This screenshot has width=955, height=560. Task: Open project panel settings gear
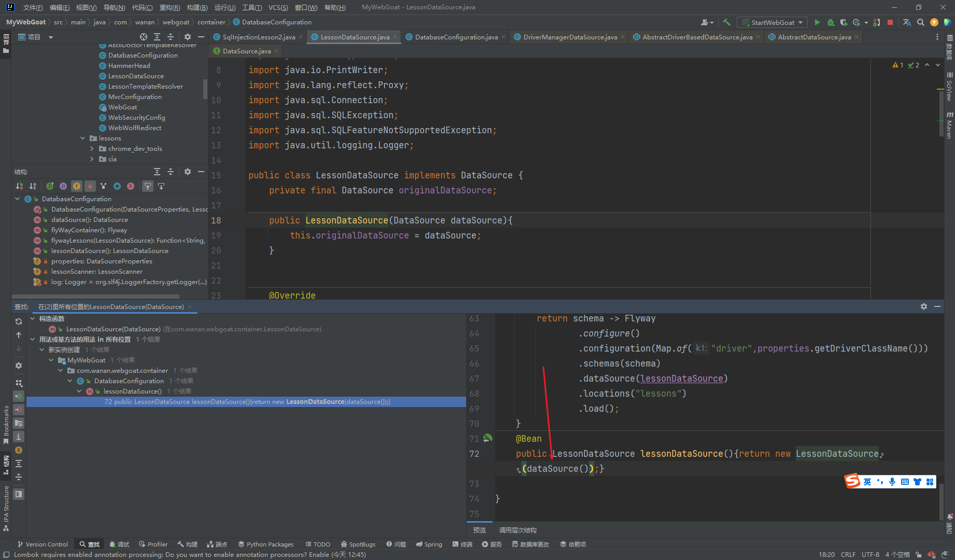point(188,37)
